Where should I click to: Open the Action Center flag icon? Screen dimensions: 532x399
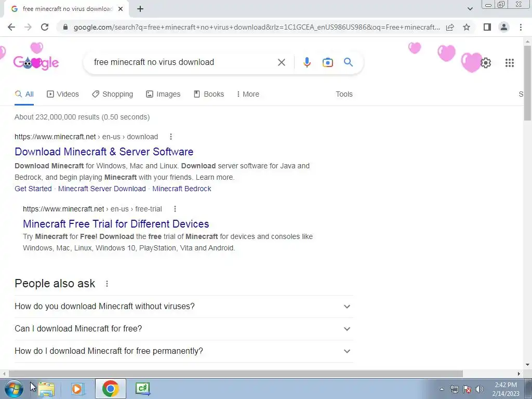(x=467, y=390)
